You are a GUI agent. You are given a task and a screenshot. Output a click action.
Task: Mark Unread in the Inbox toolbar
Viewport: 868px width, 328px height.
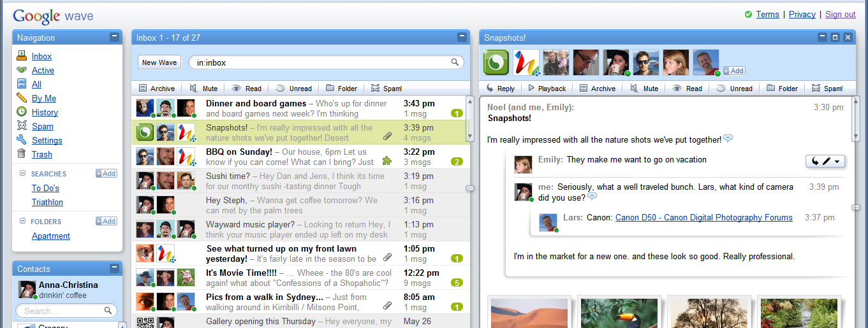click(x=293, y=89)
